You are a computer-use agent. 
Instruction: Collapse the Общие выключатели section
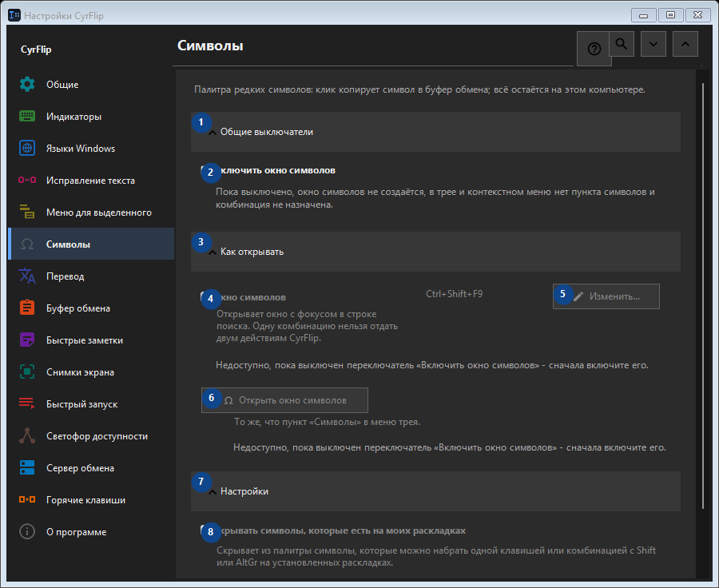435,132
